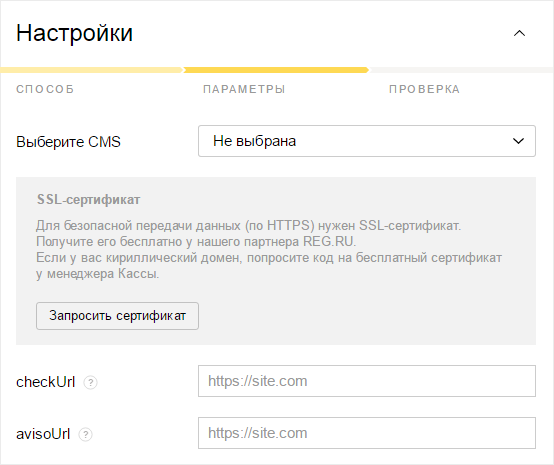Viewport: 554px width, 465px height.
Task: Click the 'Выберите CMS' label
Action: pyautogui.click(x=69, y=142)
